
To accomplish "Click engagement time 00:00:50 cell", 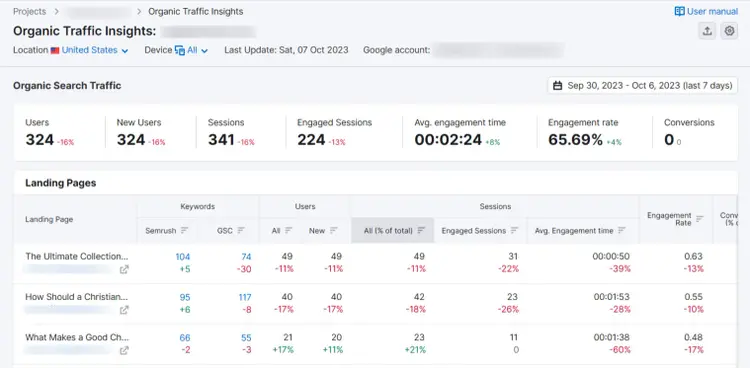I will coord(611,256).
